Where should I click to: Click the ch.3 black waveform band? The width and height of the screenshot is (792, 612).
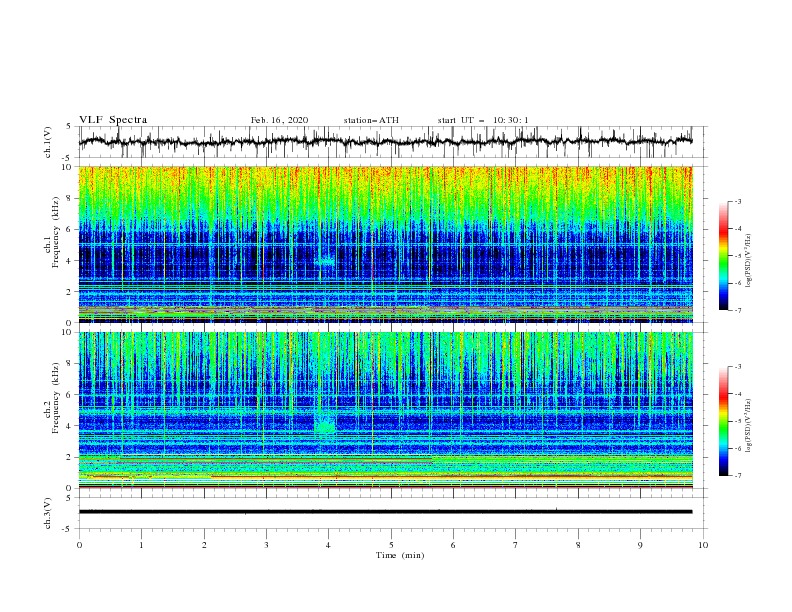tap(385, 512)
